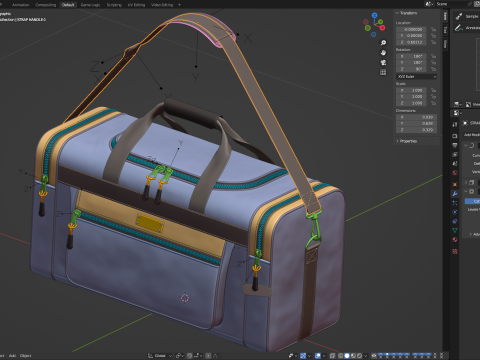This screenshot has width=480, height=360.
Task: Click the zoom magnifier icon in the viewport
Action: 383,43
